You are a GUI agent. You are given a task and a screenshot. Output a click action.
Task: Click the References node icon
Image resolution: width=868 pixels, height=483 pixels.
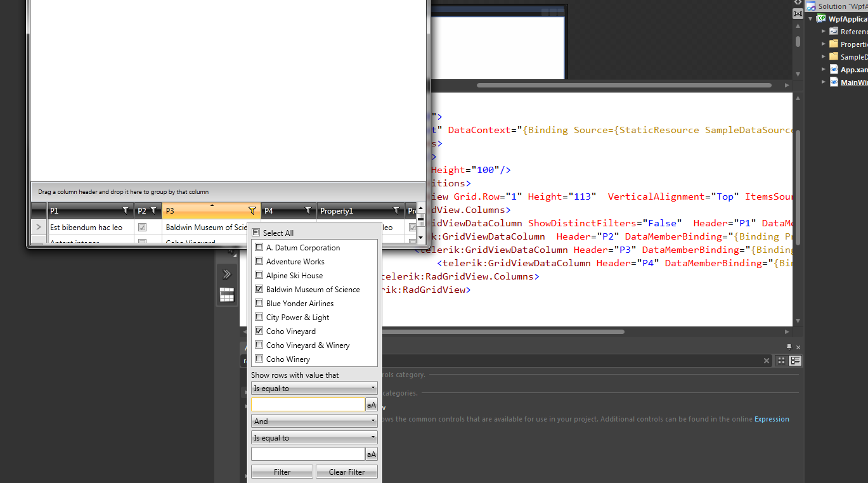pos(834,32)
